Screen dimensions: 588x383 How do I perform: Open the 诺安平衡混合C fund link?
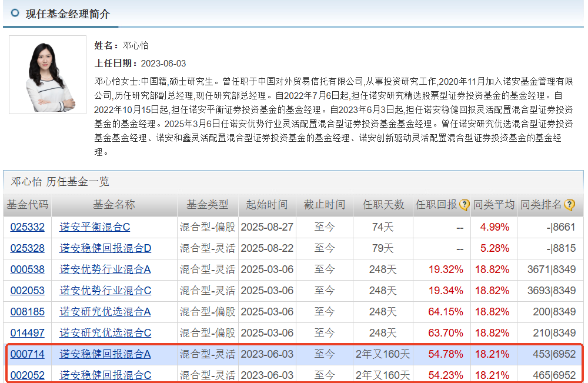[95, 227]
